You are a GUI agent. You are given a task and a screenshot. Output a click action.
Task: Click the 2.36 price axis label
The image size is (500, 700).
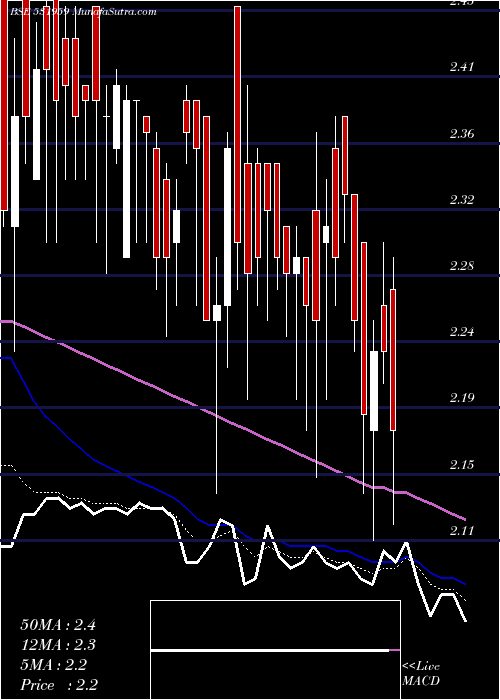[462, 133]
